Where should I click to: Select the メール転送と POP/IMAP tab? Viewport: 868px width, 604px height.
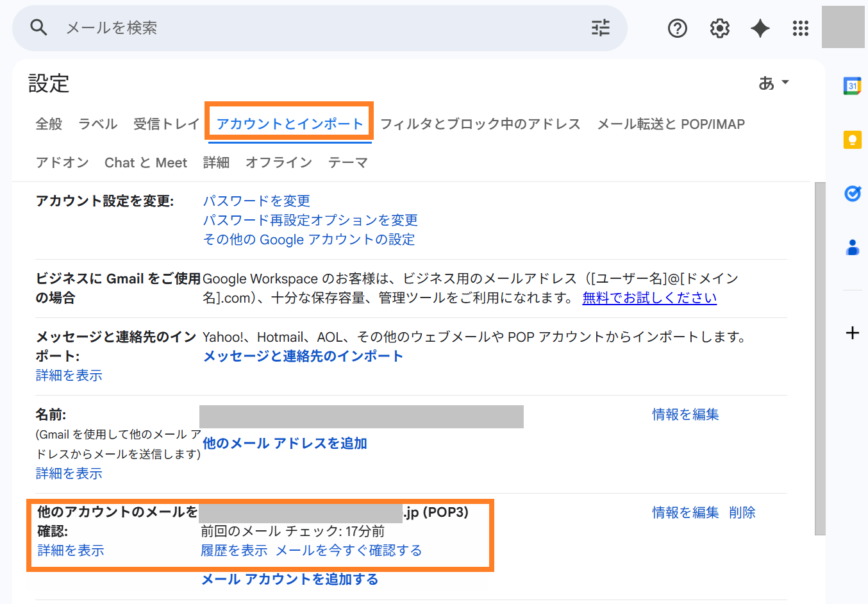pyautogui.click(x=671, y=124)
